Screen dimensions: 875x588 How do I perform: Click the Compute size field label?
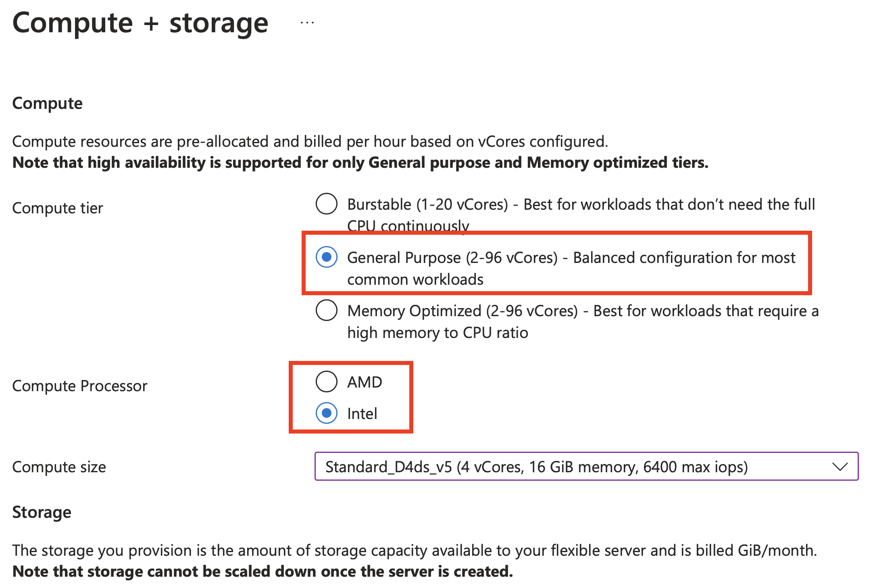tap(59, 467)
